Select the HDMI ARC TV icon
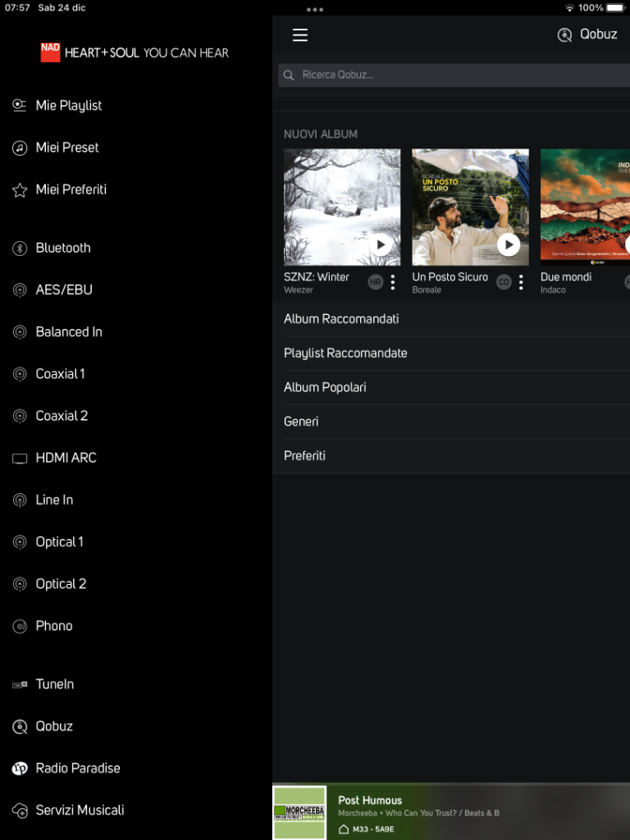 (x=20, y=459)
